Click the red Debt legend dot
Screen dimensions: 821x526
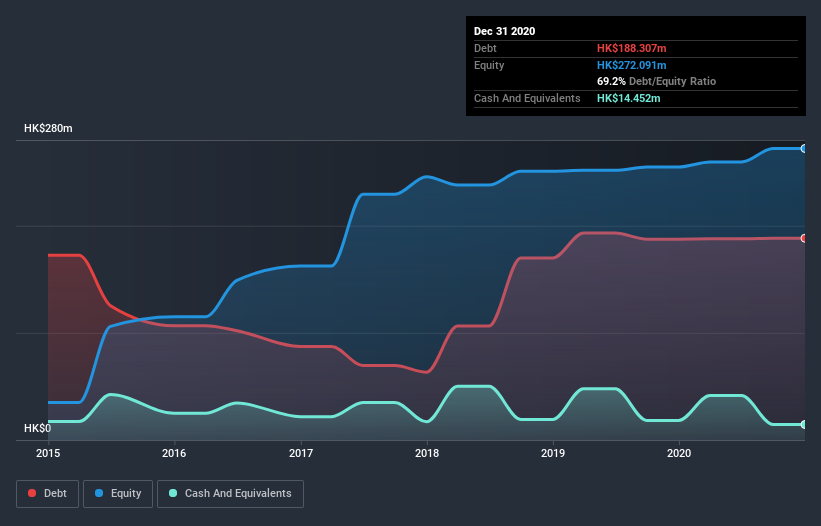(32, 493)
